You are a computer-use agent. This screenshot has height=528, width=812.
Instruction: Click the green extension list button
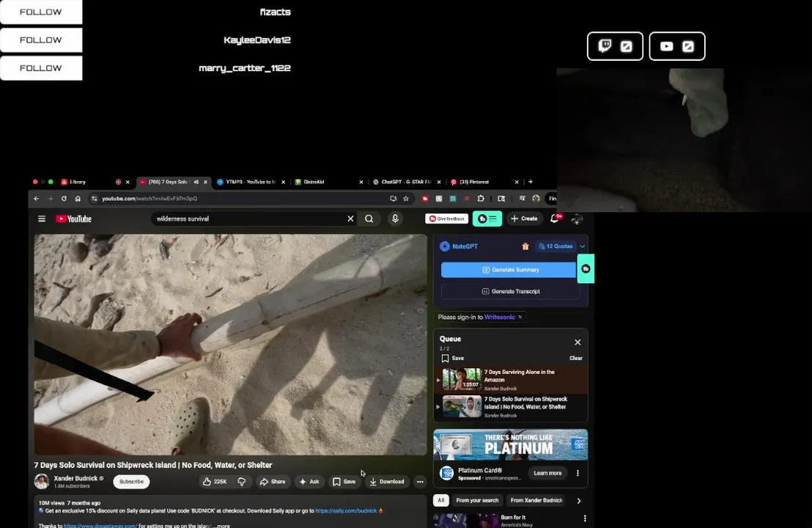pos(487,219)
